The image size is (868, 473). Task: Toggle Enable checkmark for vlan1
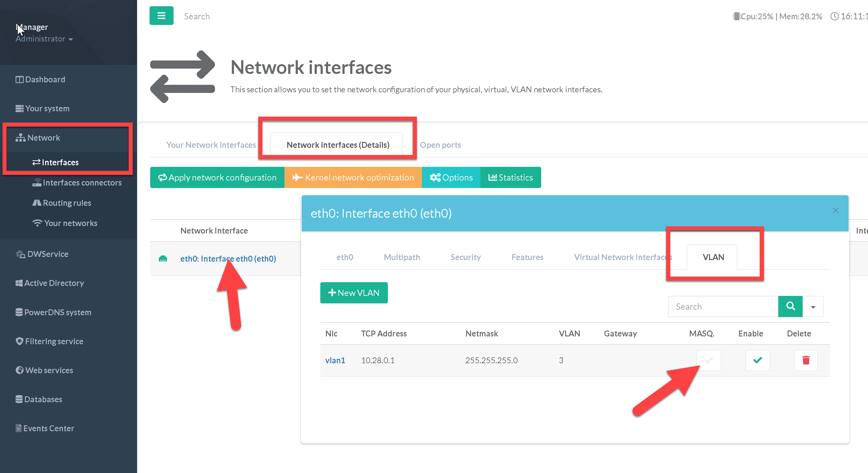click(757, 360)
